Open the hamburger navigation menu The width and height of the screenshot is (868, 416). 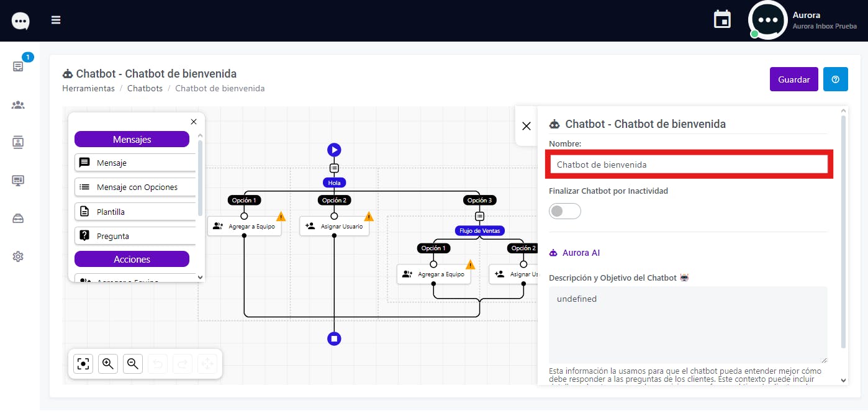click(56, 20)
